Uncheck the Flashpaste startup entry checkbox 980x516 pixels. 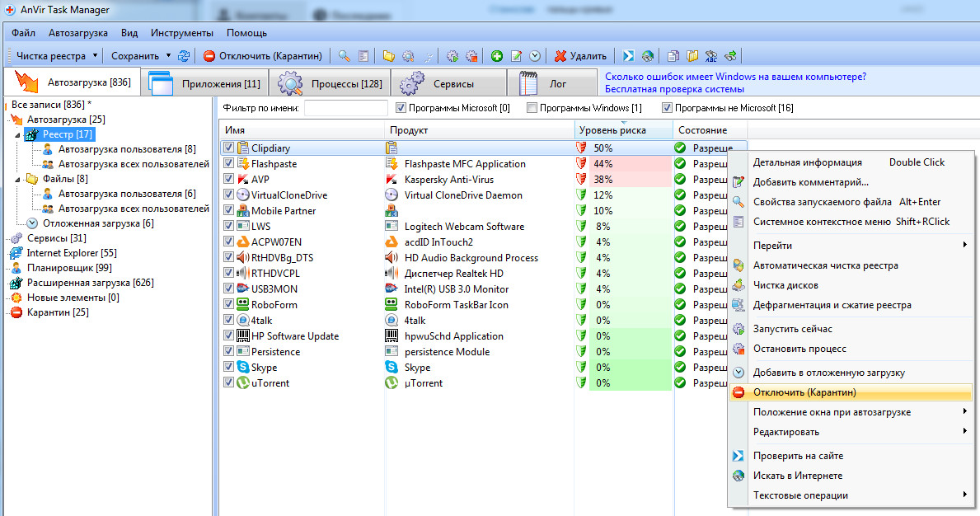click(228, 164)
